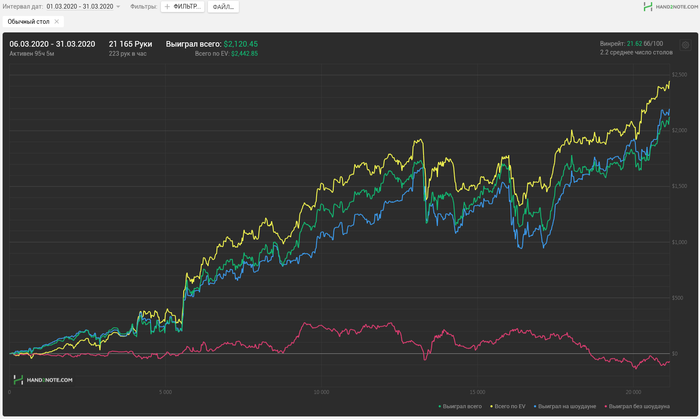Toggle the "Выиграл всего" legend series

460,406
